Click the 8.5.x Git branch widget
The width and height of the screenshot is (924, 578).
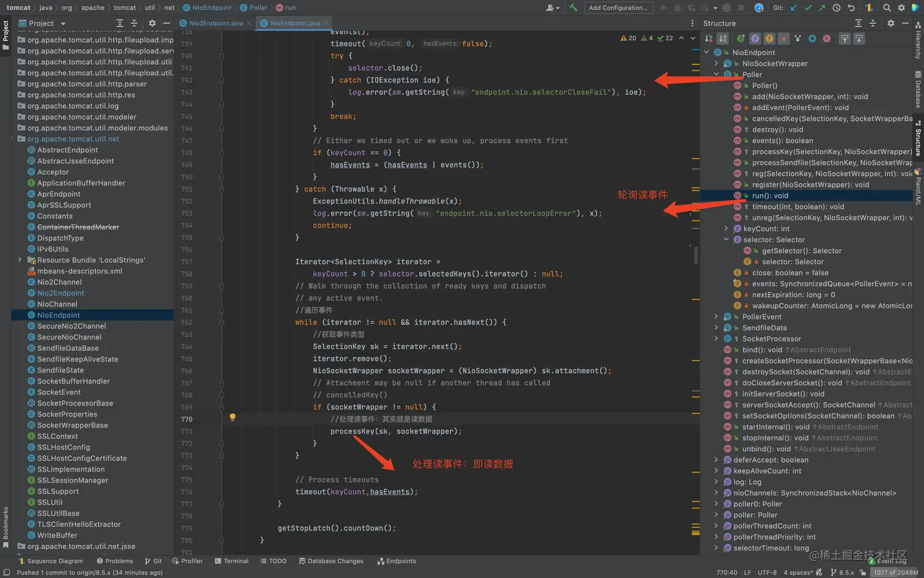[842, 572]
